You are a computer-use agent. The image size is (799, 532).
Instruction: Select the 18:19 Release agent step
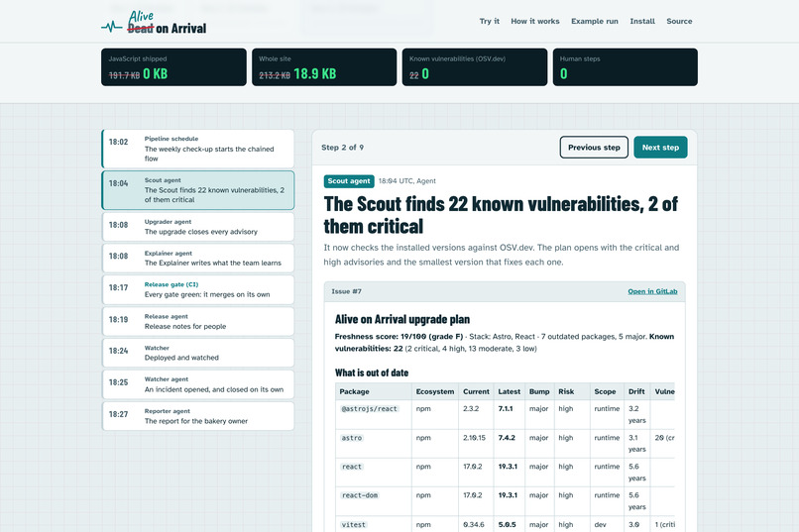point(198,321)
